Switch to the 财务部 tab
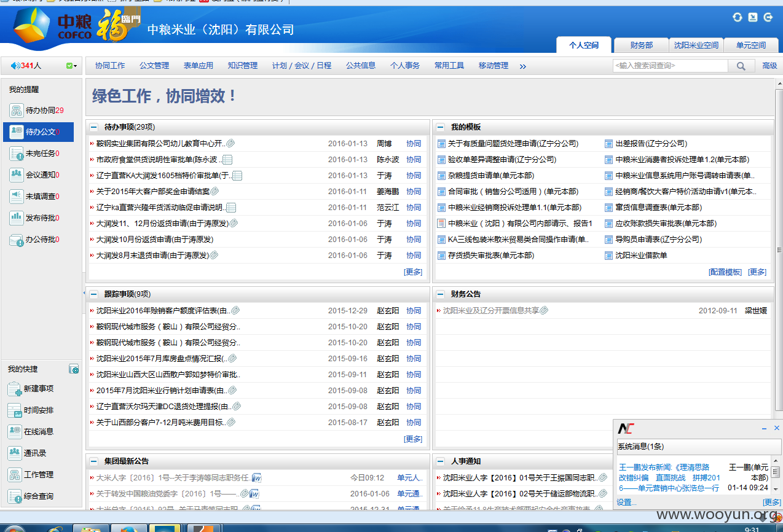Viewport: 783px width, 532px height. pyautogui.click(x=642, y=45)
